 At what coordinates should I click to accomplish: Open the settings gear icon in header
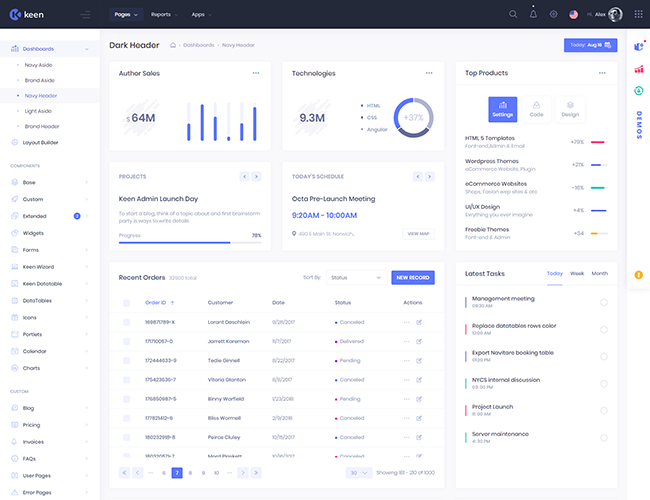553,14
